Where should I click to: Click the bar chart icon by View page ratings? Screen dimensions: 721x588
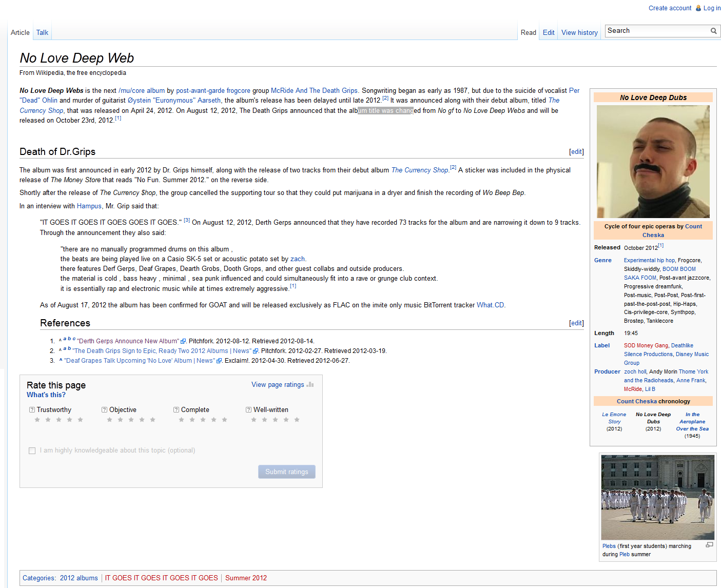click(x=310, y=384)
